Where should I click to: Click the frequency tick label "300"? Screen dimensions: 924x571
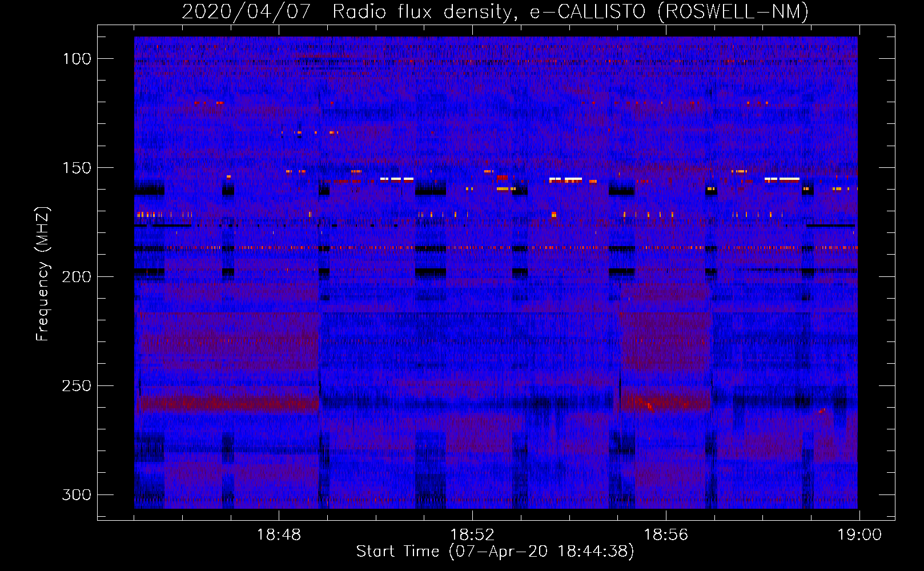pyautogui.click(x=77, y=494)
